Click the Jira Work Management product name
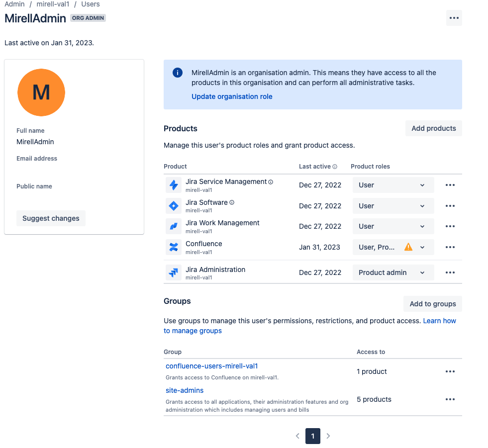 click(222, 223)
